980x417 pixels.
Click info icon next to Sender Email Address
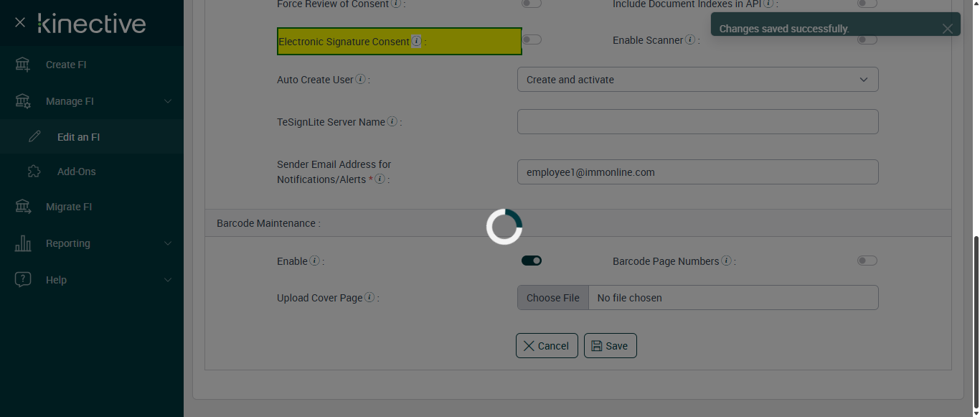pyautogui.click(x=380, y=179)
